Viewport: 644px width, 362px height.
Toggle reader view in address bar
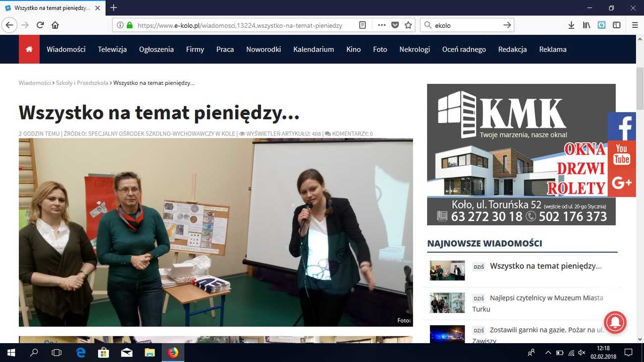[x=363, y=25]
